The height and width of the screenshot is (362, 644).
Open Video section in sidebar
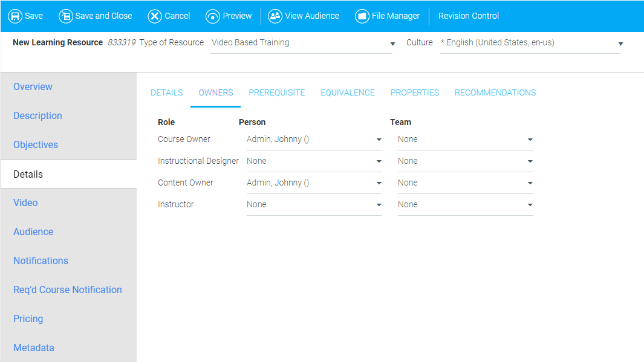pos(25,203)
